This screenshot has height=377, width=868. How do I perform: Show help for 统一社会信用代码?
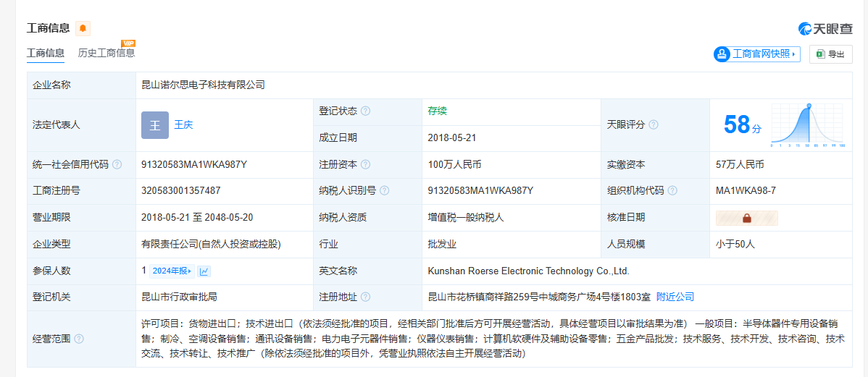117,165
